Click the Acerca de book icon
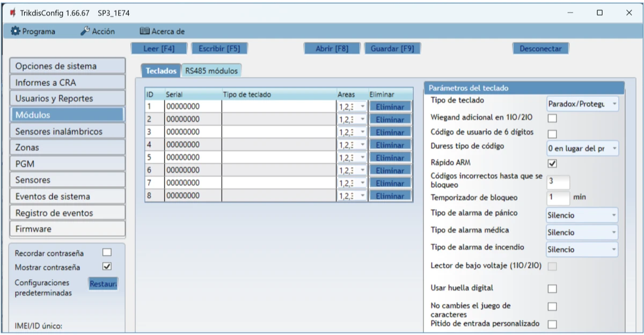644x335 pixels. coord(144,32)
